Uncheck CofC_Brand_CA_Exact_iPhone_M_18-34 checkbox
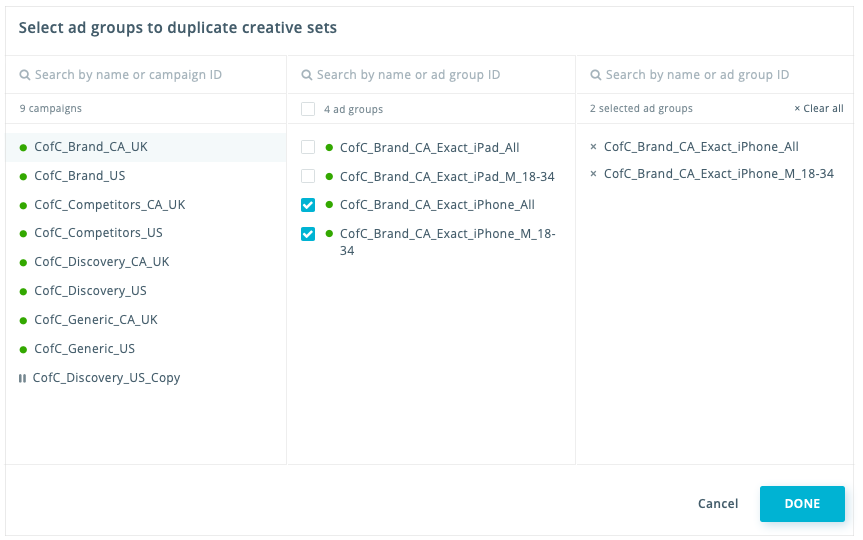Screen dimensions: 863x540 308,234
